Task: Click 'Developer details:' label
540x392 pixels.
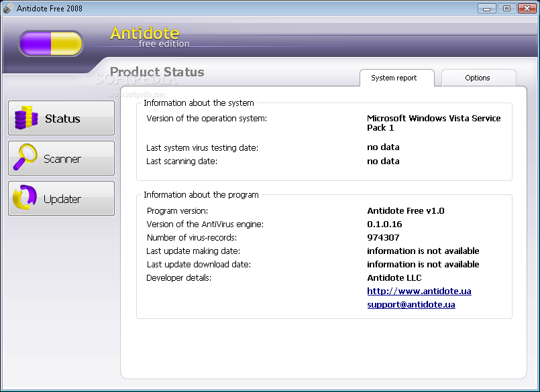Action: [x=178, y=278]
